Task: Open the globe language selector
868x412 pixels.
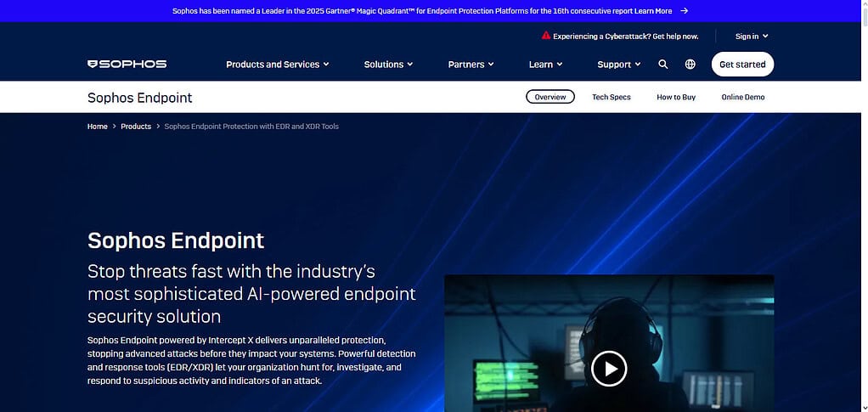Action: [x=690, y=65]
